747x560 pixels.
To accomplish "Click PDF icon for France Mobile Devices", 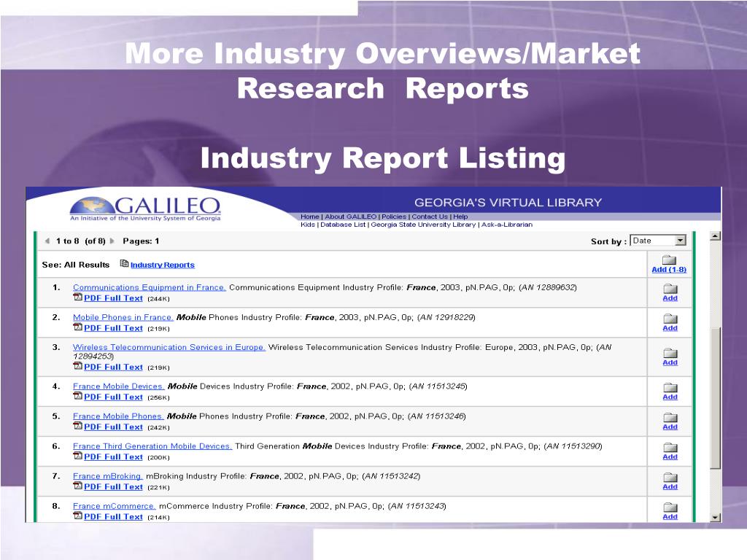I will pos(77,396).
